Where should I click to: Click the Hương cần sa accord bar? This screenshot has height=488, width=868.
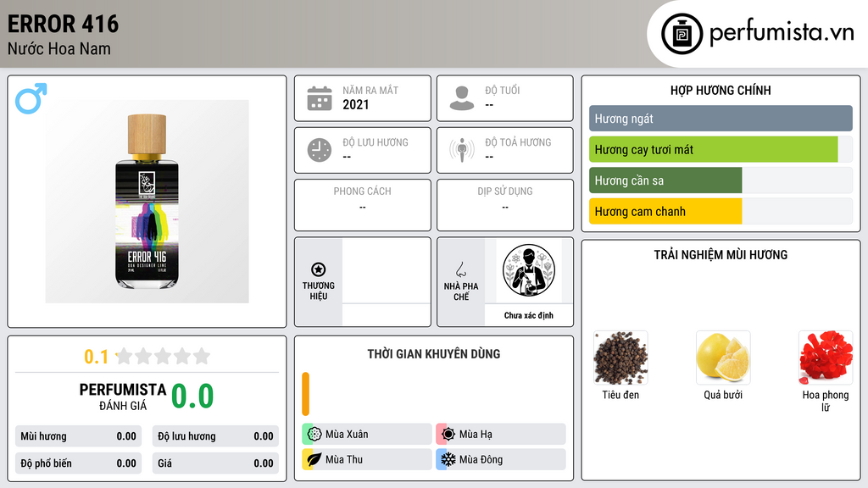[x=665, y=180]
